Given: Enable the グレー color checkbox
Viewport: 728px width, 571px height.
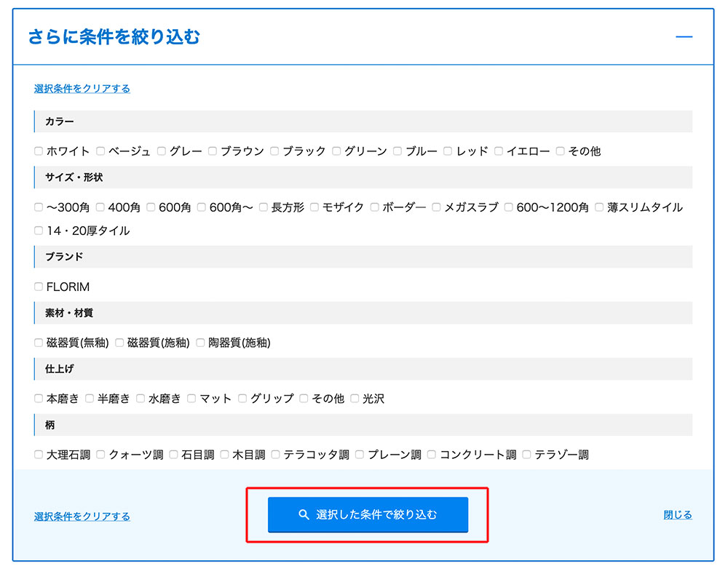Looking at the screenshot, I should coord(162,151).
